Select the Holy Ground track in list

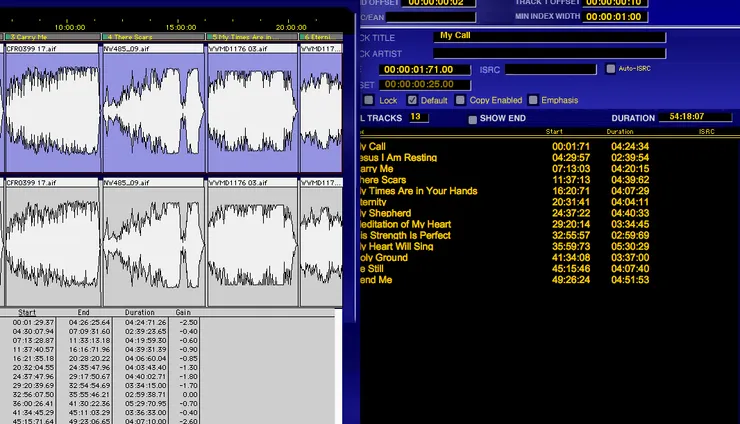pos(384,257)
